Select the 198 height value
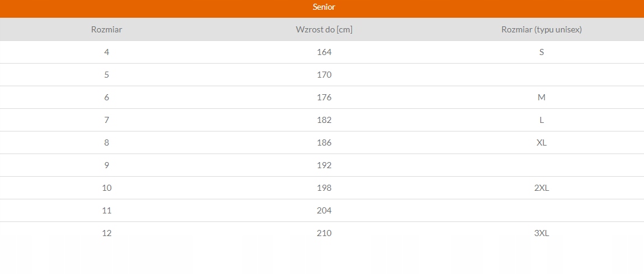The image size is (644, 274). point(324,188)
